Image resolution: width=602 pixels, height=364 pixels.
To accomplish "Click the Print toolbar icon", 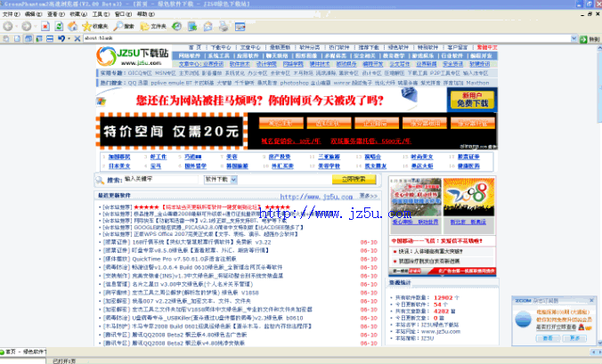I will (x=224, y=27).
